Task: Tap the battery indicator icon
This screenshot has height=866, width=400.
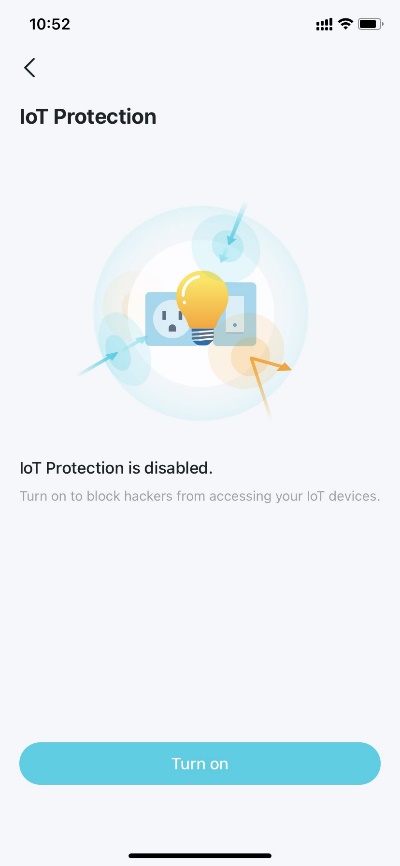Action: [370, 24]
